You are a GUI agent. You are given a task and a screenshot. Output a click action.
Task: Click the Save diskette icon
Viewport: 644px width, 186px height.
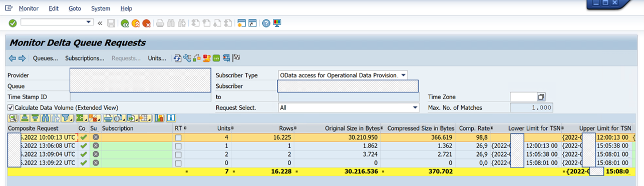[x=111, y=23]
